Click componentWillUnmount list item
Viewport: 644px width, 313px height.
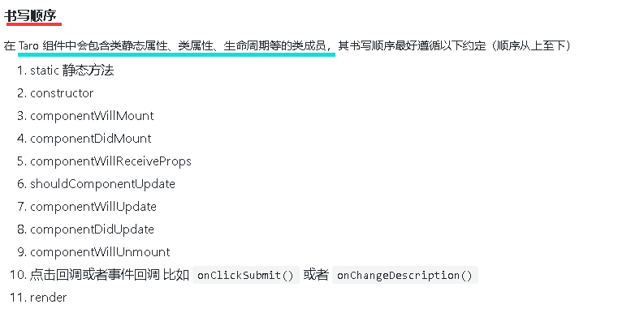click(x=100, y=251)
